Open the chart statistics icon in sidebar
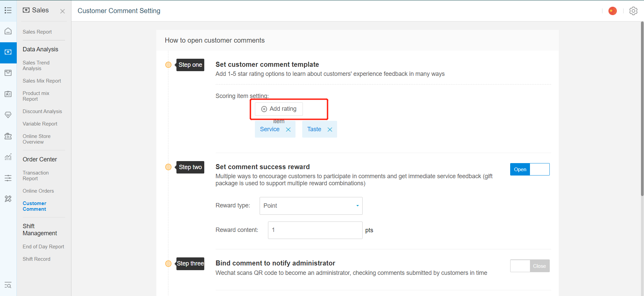 tap(8, 157)
